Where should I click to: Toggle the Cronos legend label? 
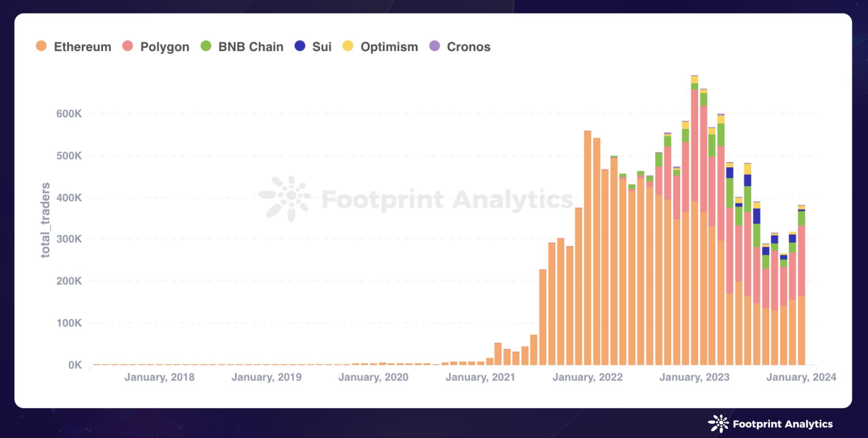pos(468,47)
